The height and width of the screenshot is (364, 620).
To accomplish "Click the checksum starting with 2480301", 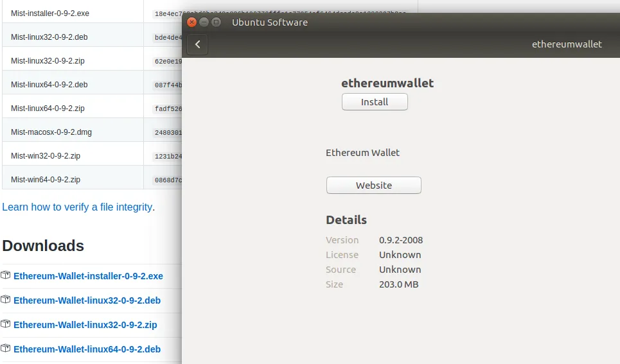I will tap(168, 132).
